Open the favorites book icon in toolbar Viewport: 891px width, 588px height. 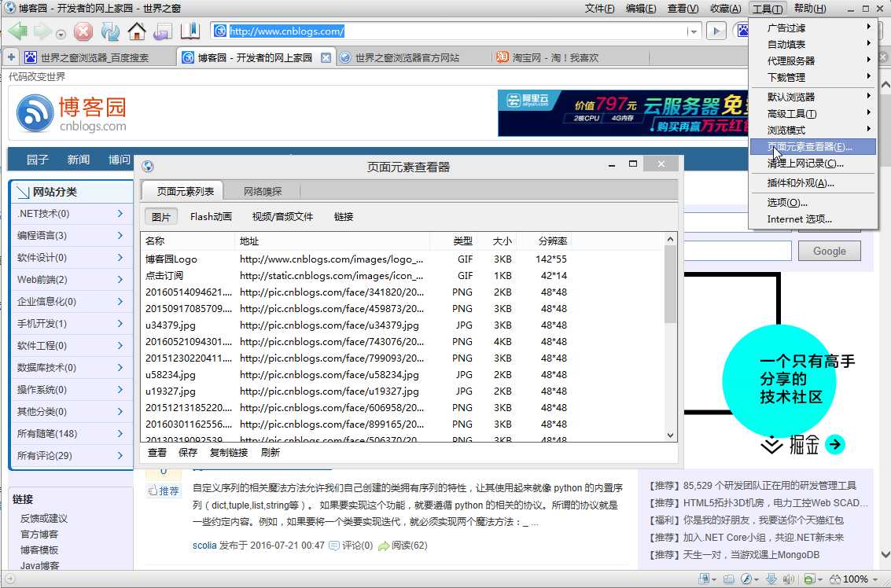[190, 31]
